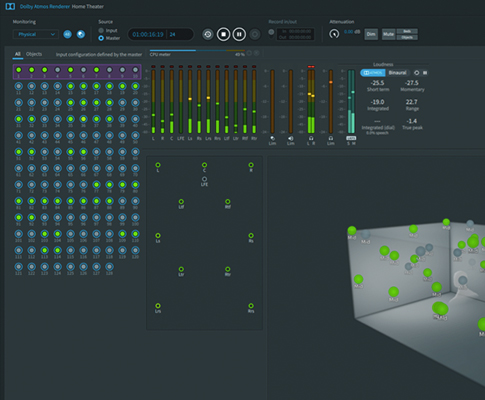This screenshot has width=485, height=400.
Task: Switch to the Objects inputs tab
Action: 34,54
